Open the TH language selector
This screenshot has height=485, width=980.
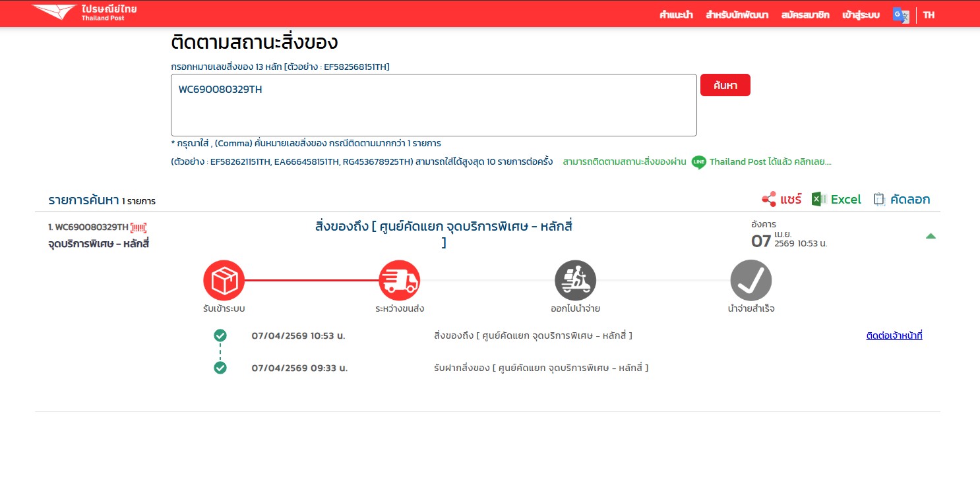pos(929,15)
